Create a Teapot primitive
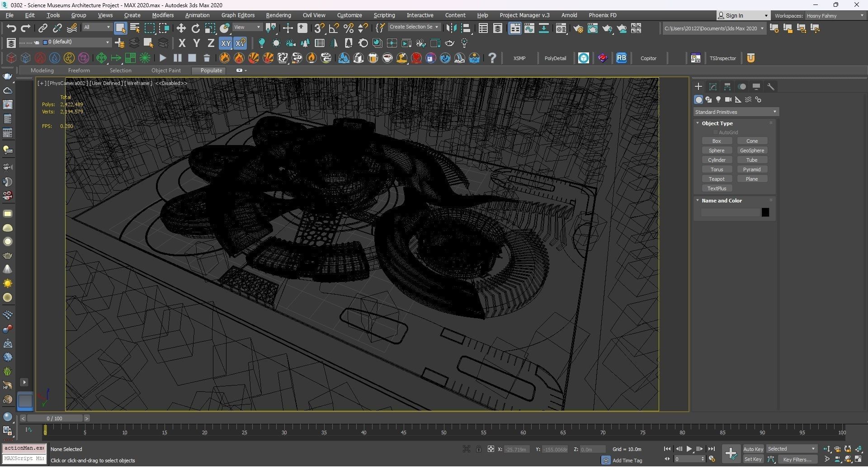This screenshot has height=470, width=868. pos(717,179)
